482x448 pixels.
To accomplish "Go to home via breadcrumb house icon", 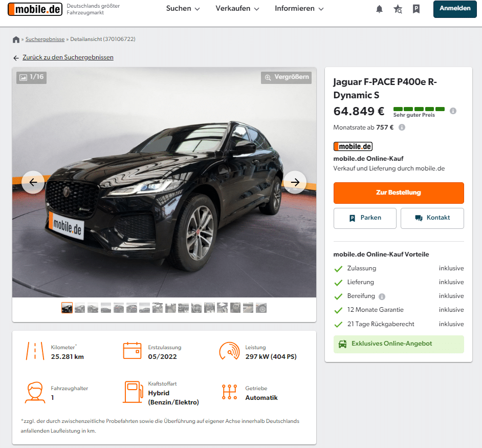I will pyautogui.click(x=16, y=39).
